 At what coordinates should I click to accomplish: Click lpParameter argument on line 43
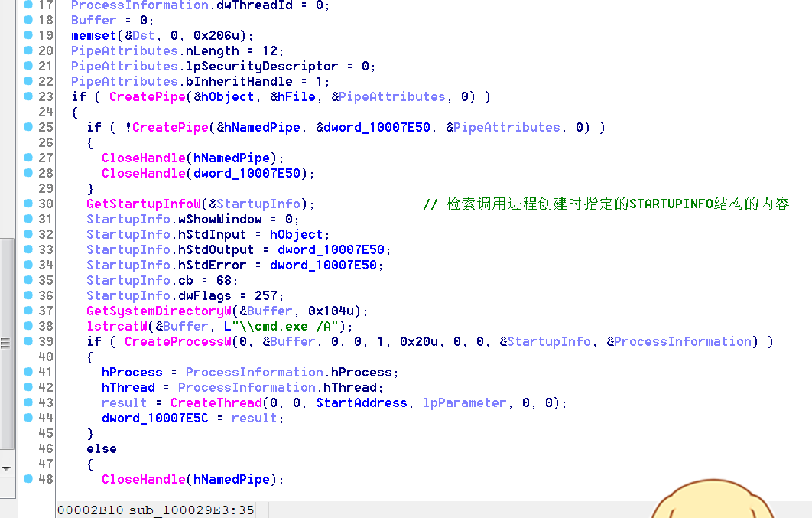click(x=465, y=403)
